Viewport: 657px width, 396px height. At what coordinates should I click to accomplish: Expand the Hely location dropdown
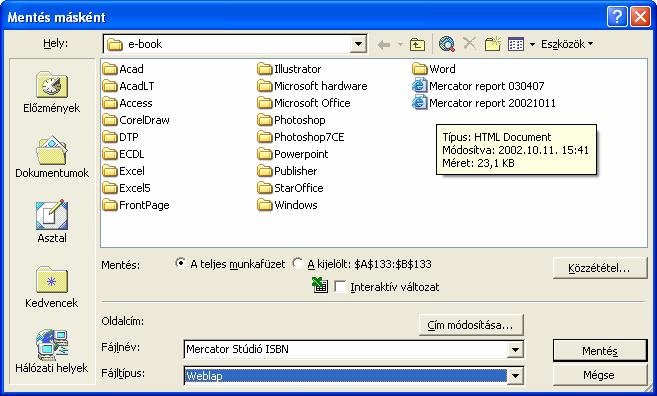pos(358,44)
